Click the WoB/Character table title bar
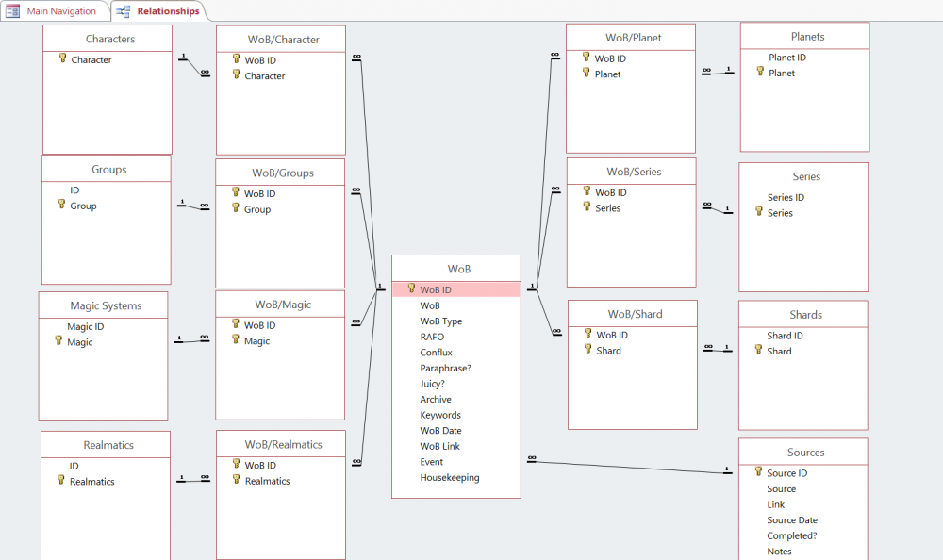The image size is (943, 560). pyautogui.click(x=281, y=39)
